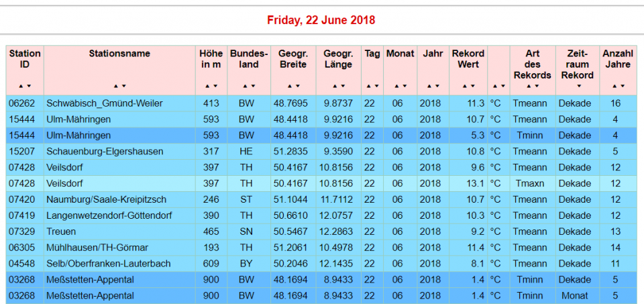Sort Stationsname column descending
The image size is (644, 304).
click(x=124, y=87)
